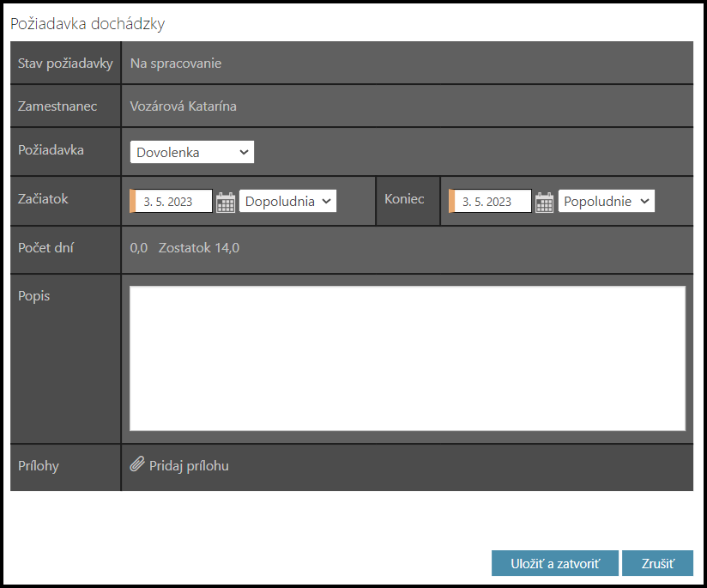The width and height of the screenshot is (707, 588).
Task: Open the Dopoludnia start time dropdown
Action: pyautogui.click(x=287, y=202)
